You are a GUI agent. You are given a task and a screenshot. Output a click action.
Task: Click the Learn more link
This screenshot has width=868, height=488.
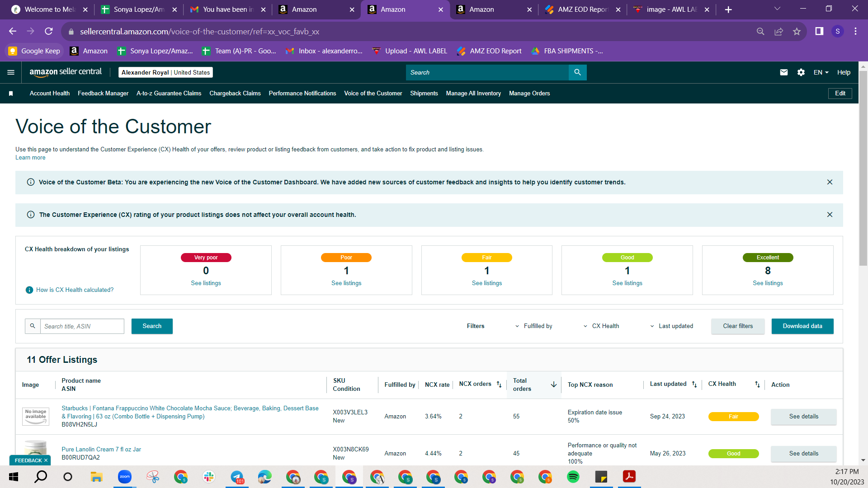[x=30, y=158]
